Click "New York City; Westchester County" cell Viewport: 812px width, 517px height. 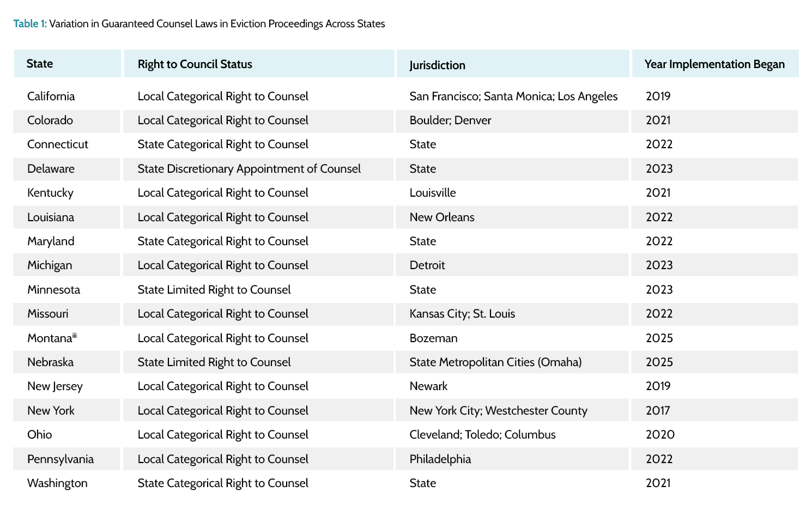(498, 411)
